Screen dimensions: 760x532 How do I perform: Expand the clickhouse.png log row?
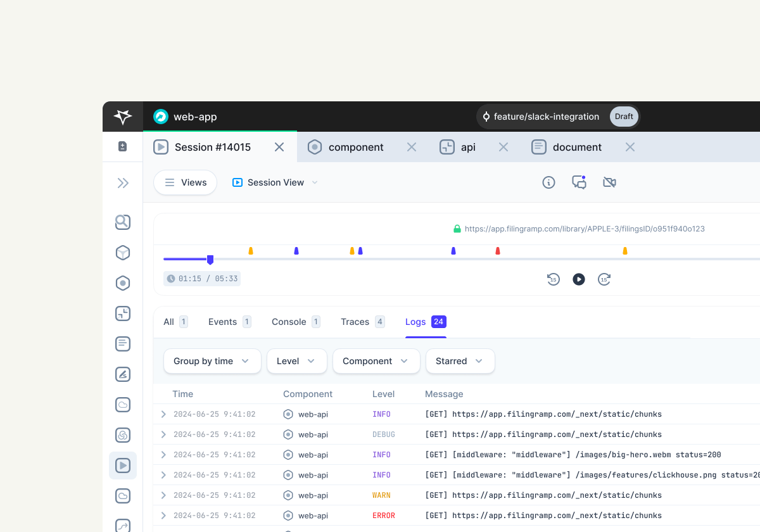(x=163, y=475)
